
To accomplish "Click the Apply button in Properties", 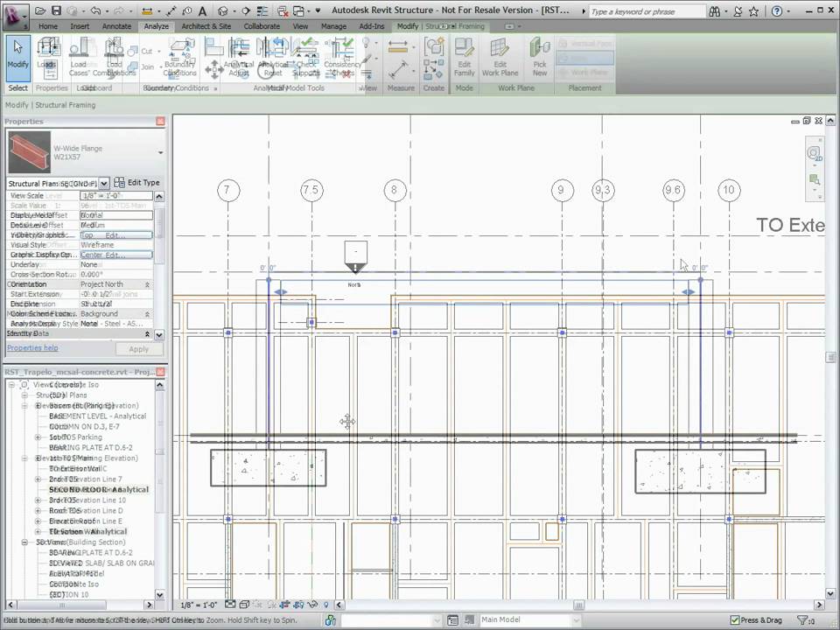I will (x=139, y=349).
